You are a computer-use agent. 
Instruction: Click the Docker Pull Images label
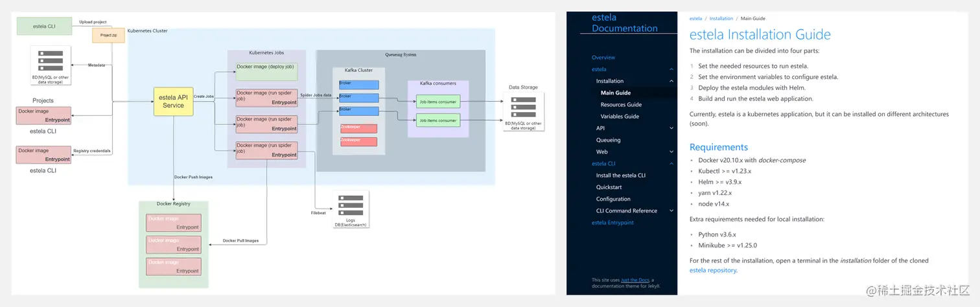point(240,241)
